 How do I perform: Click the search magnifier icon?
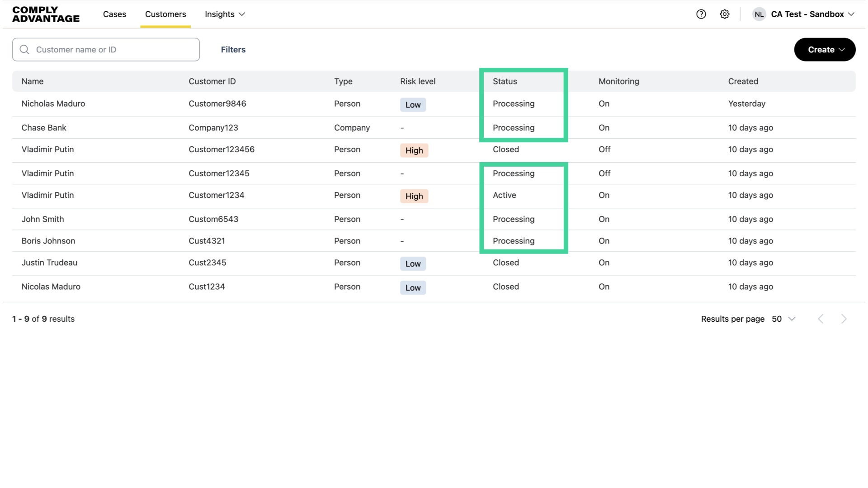pos(24,49)
